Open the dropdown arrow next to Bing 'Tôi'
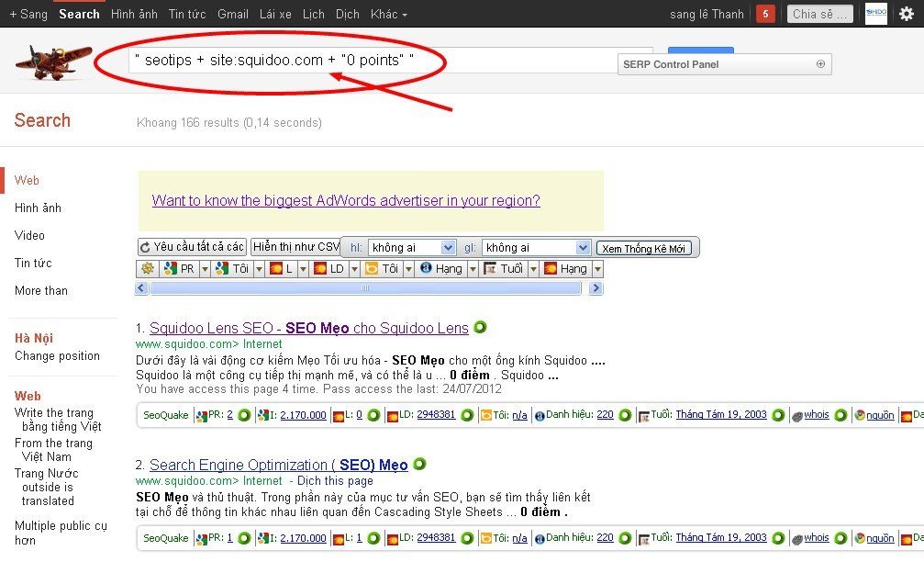924x573 pixels. [407, 269]
